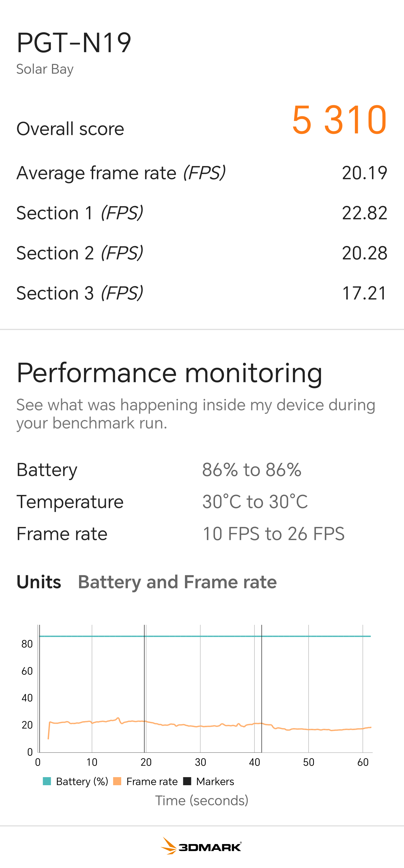Select the Section 1 FPS row label
The height and width of the screenshot is (868, 404).
click(x=80, y=213)
